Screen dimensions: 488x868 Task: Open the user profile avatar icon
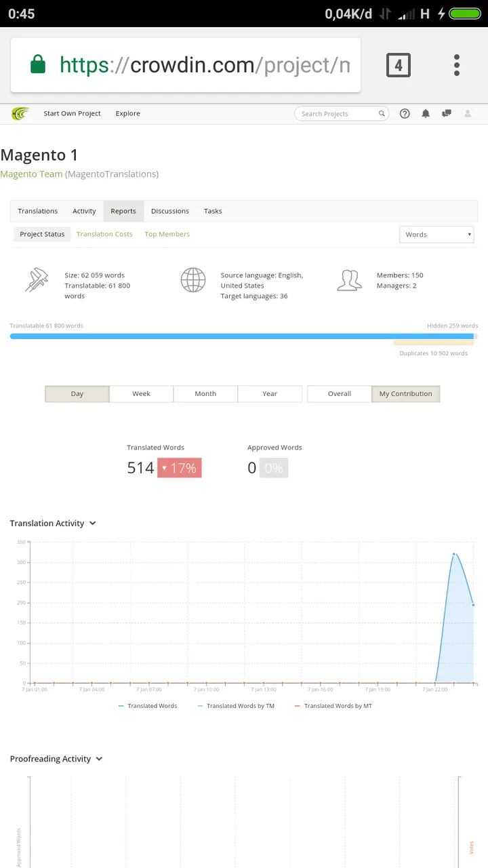468,114
